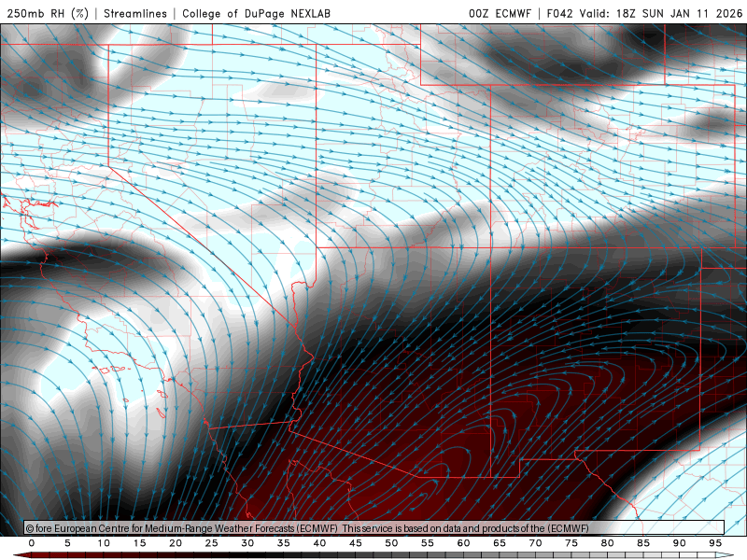Screen dimensions: 747x560
Task: Click the '70' value on color scale
Action: pyautogui.click(x=535, y=543)
